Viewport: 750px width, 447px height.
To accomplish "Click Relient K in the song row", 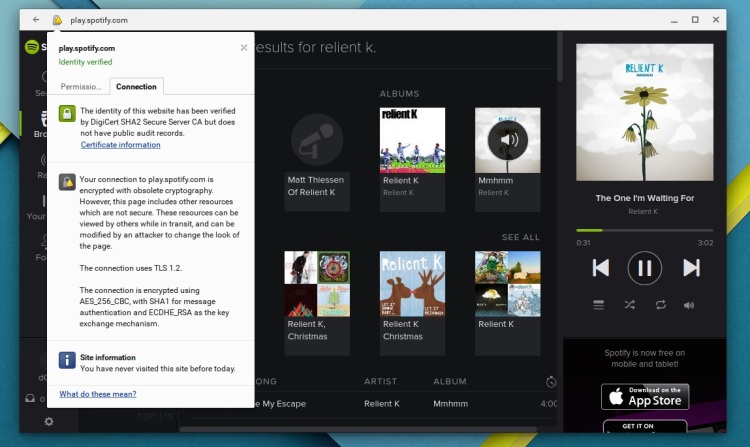I will pos(382,403).
